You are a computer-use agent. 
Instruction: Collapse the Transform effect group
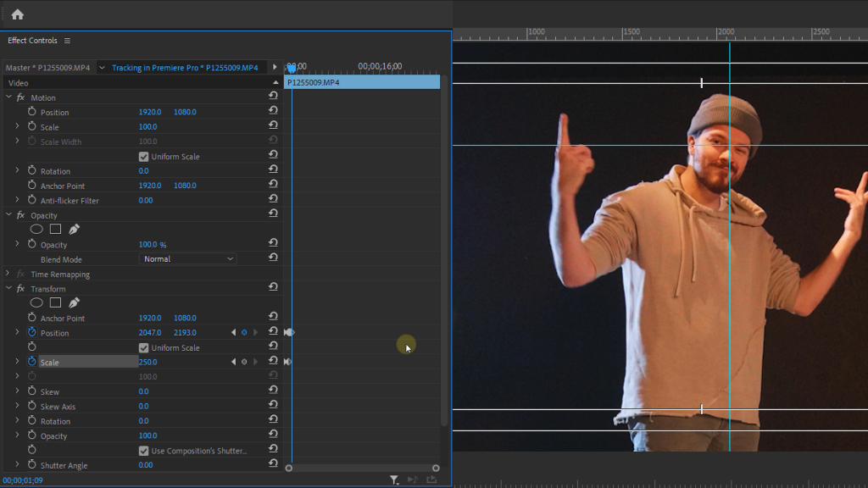coord(8,288)
